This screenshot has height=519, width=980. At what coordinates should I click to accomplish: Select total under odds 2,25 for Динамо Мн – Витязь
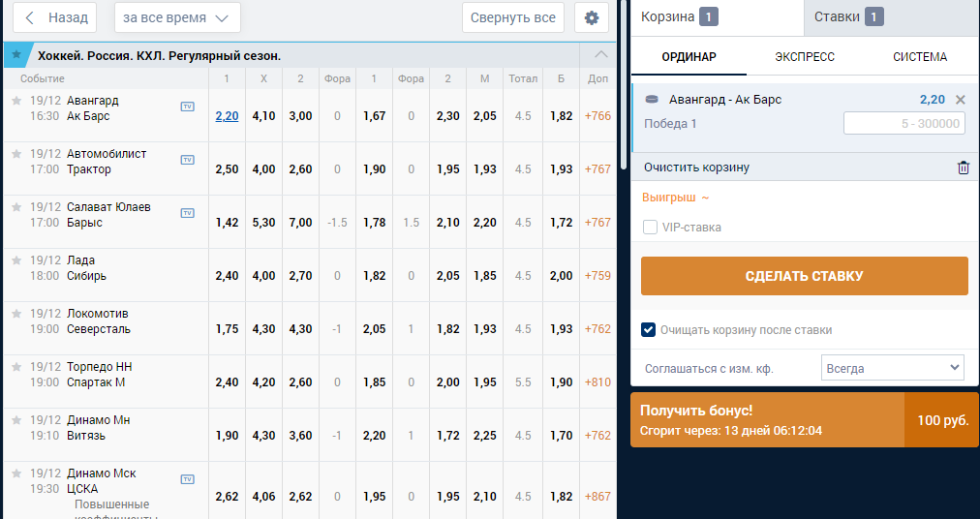[485, 435]
